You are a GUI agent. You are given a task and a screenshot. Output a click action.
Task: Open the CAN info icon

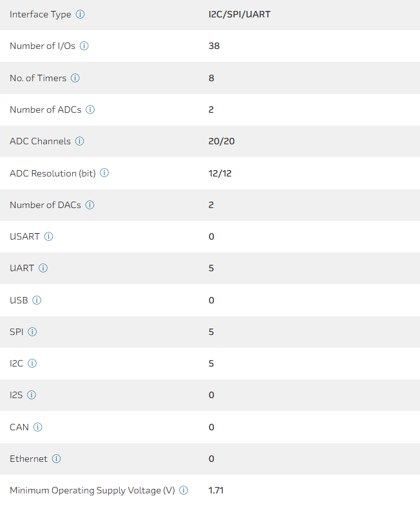pyautogui.click(x=37, y=427)
